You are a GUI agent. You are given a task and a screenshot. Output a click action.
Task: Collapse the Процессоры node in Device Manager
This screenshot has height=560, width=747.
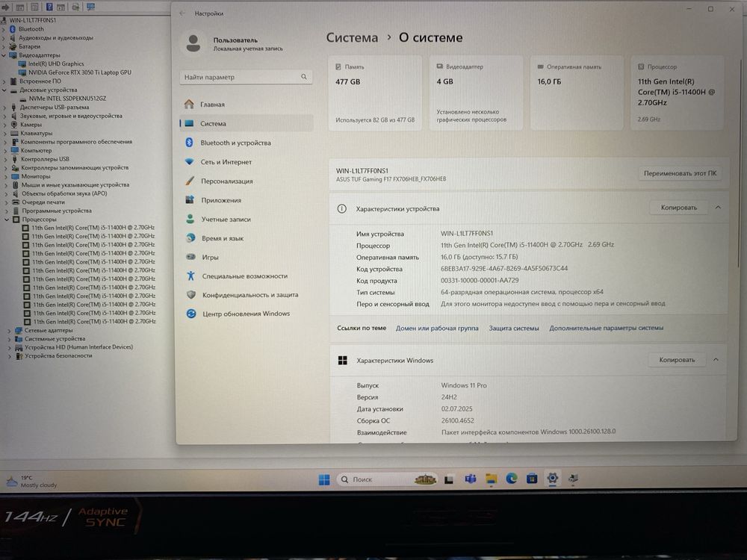tap(7, 220)
